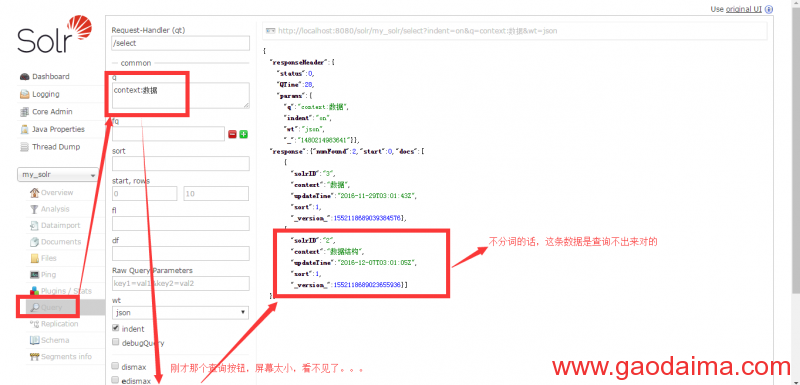Open the wt format dropdown showing json
This screenshot has width=800, height=385.
181,313
